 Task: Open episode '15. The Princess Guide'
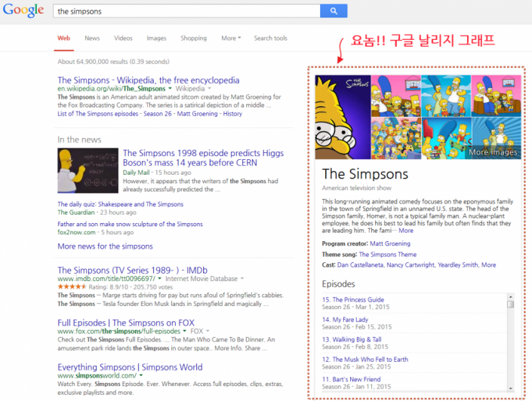353,300
